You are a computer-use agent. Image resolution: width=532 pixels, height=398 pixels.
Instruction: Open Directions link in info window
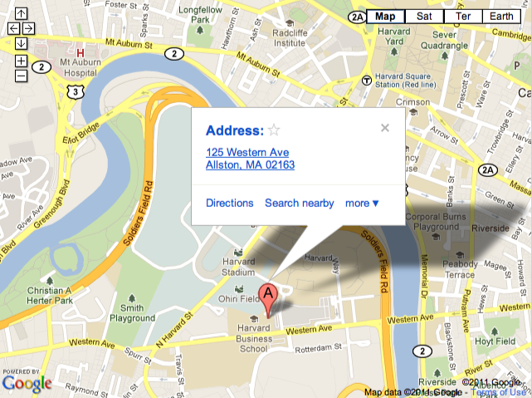[x=230, y=203]
